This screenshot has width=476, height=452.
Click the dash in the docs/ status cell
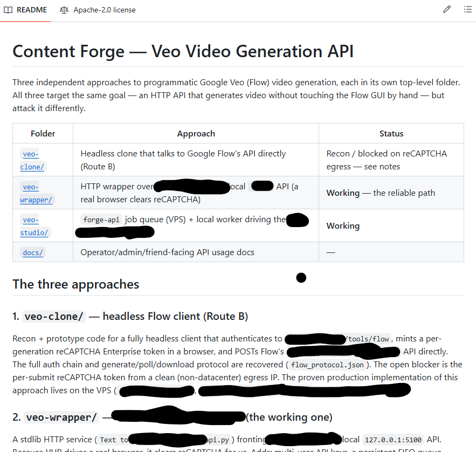click(330, 252)
